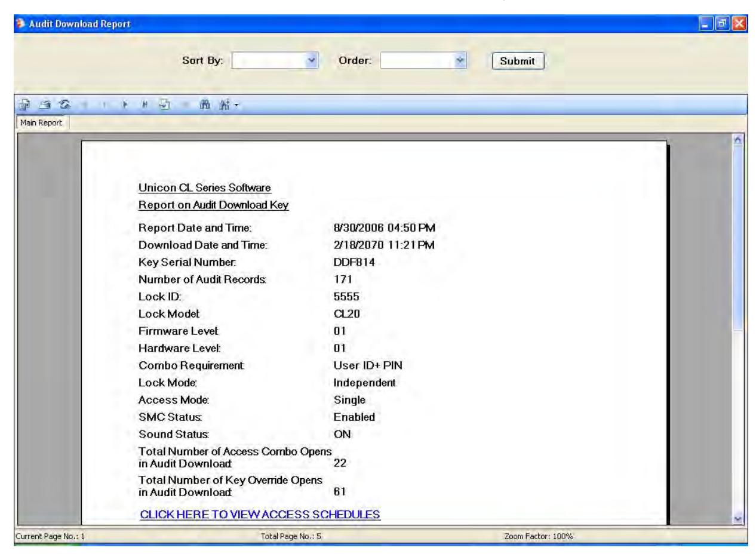Click the Sound Status value ON
756x560 pixels.
coord(341,434)
